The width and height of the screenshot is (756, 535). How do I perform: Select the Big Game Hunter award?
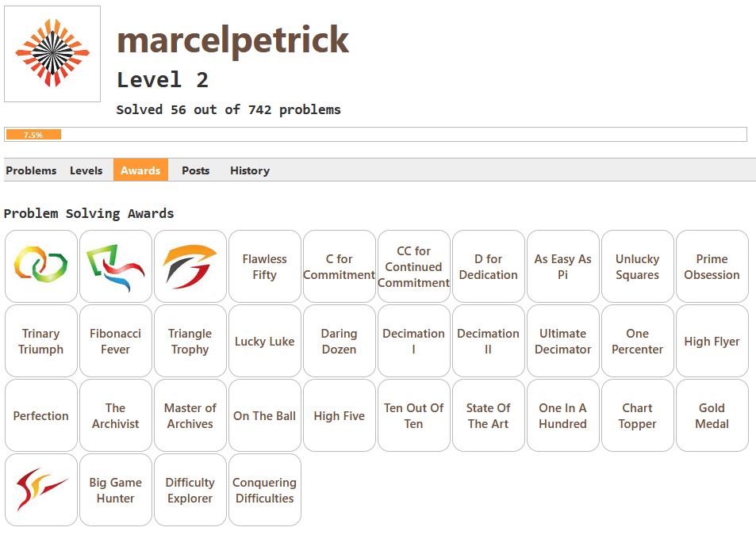(x=116, y=490)
